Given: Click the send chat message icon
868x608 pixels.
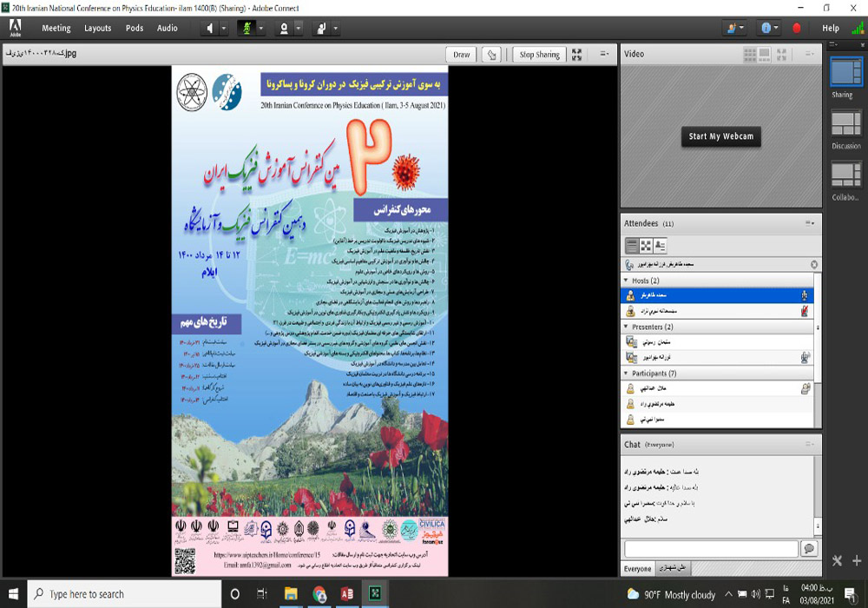Looking at the screenshot, I should [808, 549].
